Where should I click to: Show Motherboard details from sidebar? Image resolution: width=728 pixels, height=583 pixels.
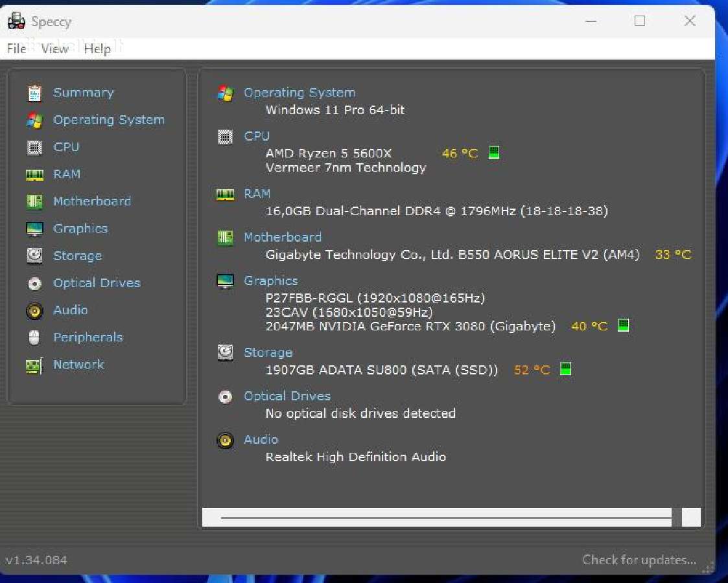click(92, 201)
